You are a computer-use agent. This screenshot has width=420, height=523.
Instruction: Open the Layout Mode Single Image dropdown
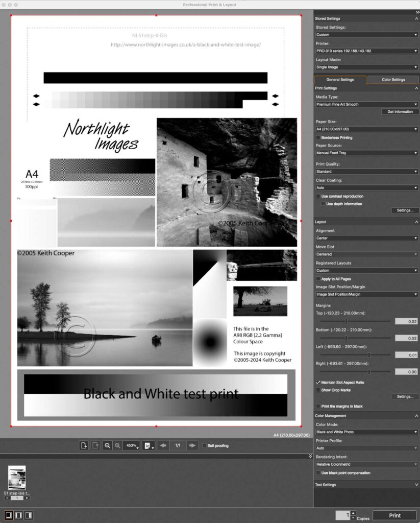click(x=366, y=67)
